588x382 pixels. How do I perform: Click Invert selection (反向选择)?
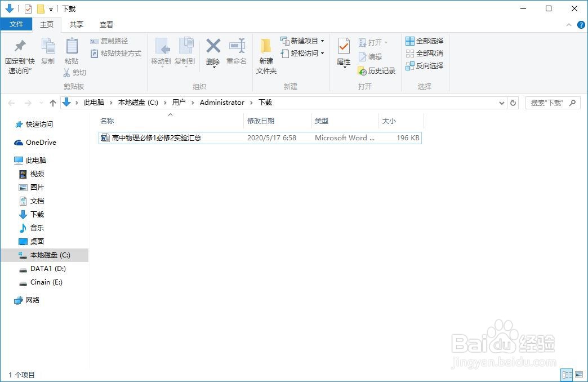pos(425,66)
